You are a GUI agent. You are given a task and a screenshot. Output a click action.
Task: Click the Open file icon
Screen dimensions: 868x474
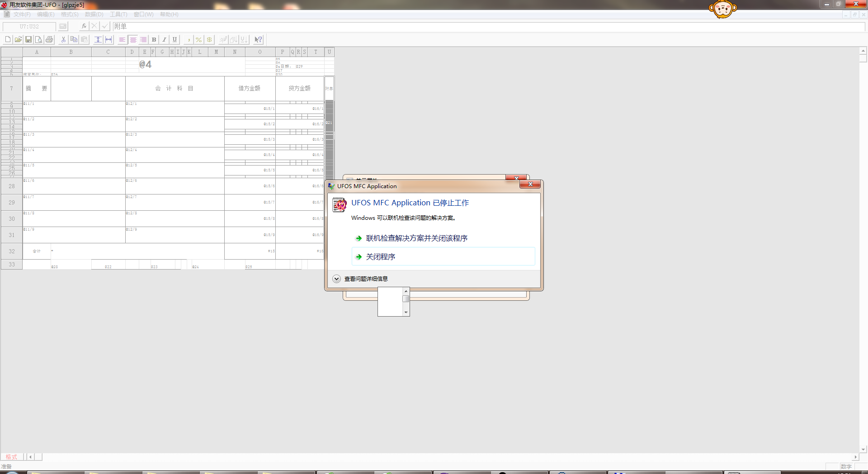[18, 40]
